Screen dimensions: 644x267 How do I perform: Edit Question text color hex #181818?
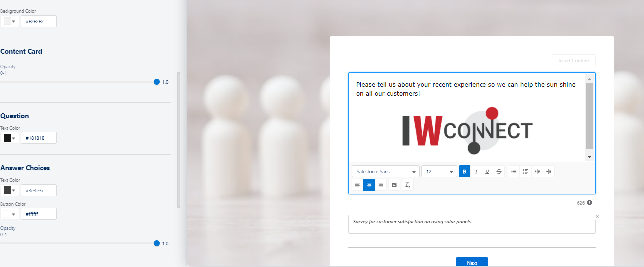pos(39,138)
